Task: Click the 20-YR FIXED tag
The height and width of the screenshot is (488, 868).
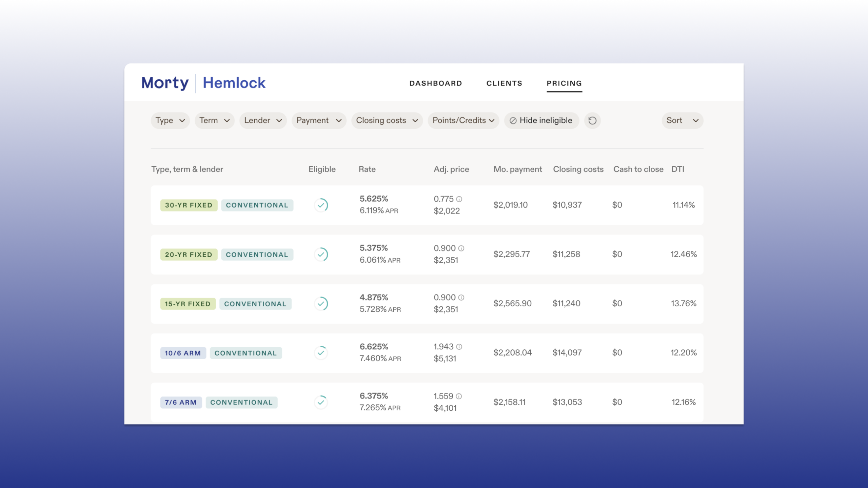Action: (189, 255)
